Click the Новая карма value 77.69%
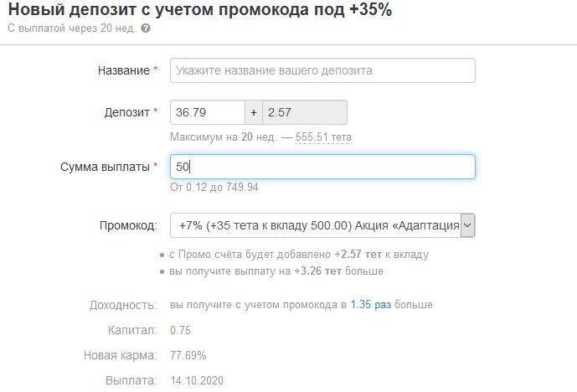The height and width of the screenshot is (392, 577). tap(188, 355)
